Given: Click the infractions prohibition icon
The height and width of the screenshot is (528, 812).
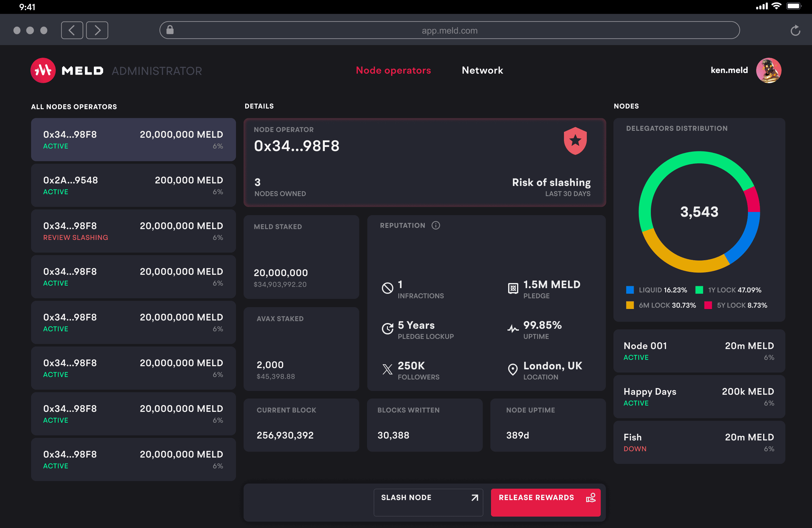Looking at the screenshot, I should click(388, 288).
